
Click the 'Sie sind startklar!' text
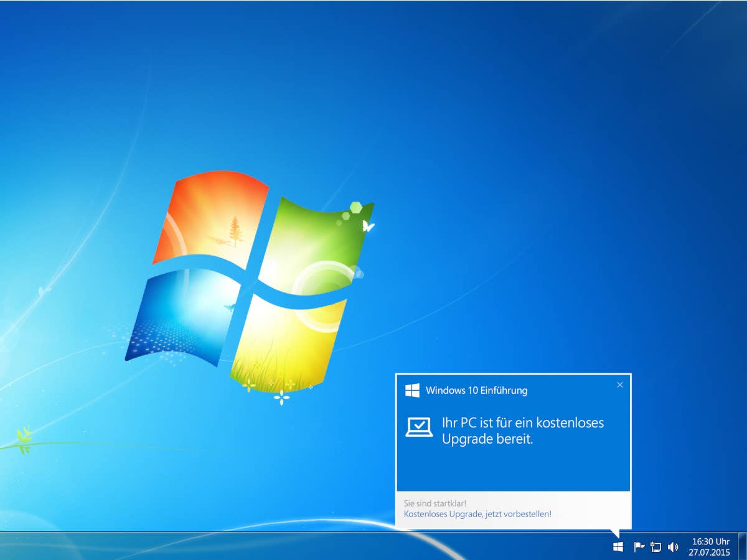coord(435,503)
